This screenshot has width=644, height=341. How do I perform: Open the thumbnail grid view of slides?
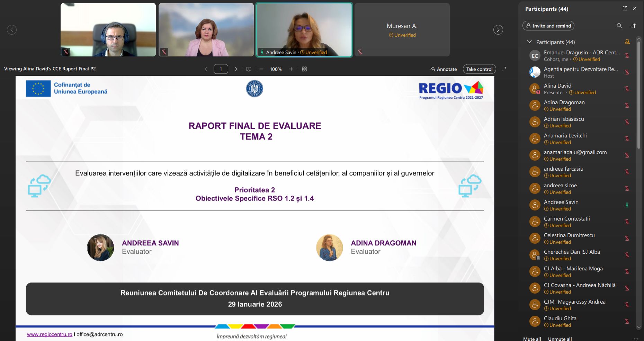click(x=304, y=69)
